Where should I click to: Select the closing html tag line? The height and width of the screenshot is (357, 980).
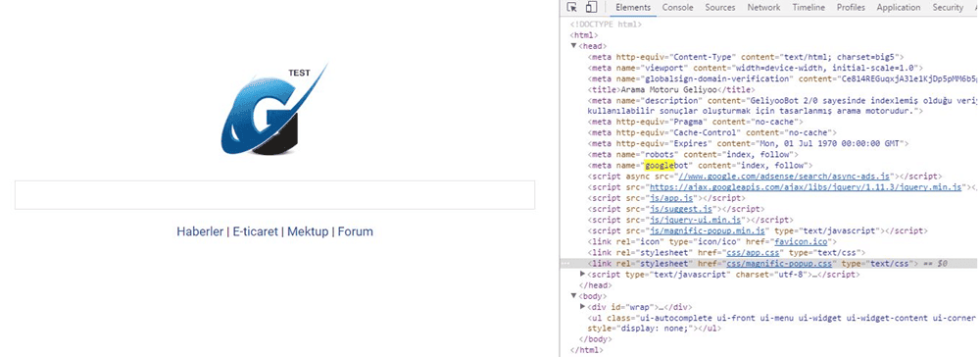586,351
